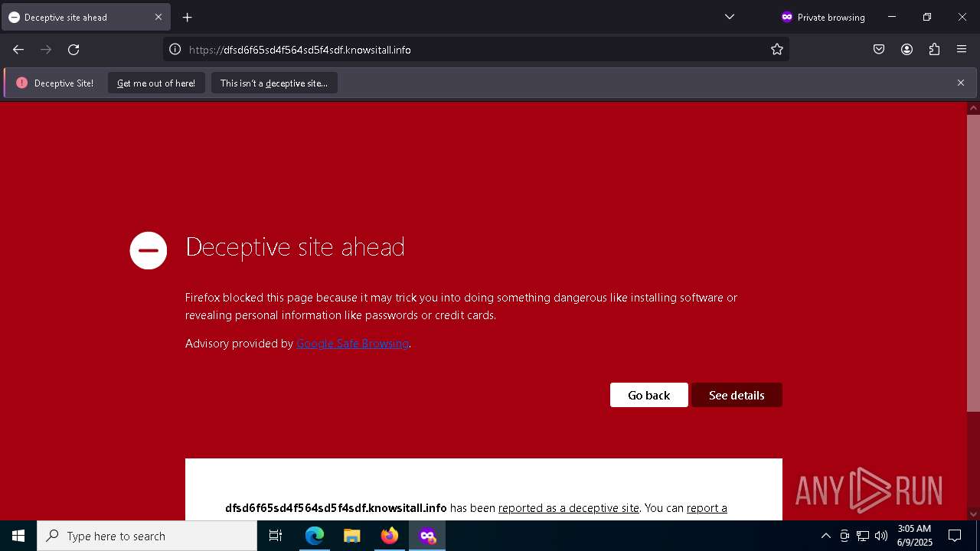Screen dimensions: 980x551
Task: Open the Google Safe Browsing link
Action: coord(352,344)
